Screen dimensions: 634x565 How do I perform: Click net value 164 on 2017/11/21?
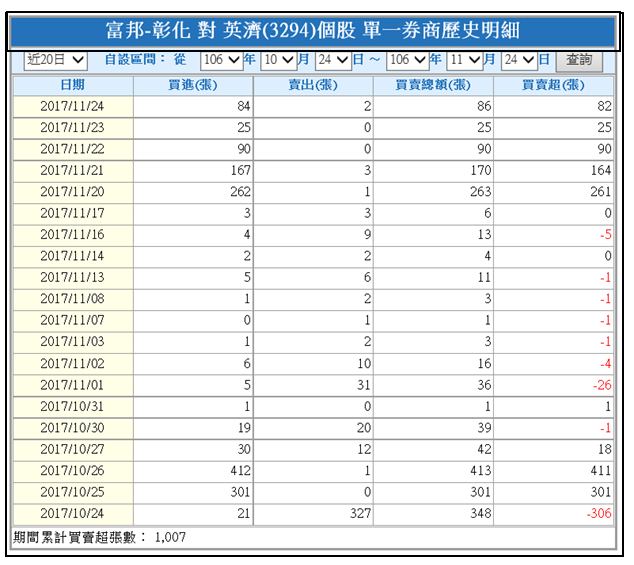[x=601, y=171]
